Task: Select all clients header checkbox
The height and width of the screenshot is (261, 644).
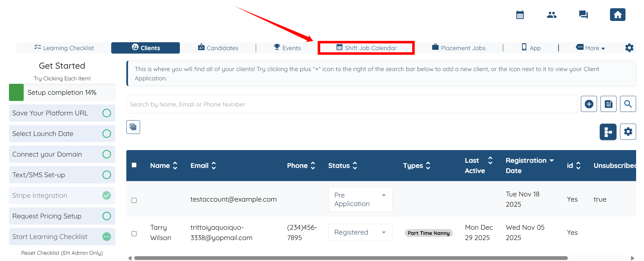Action: (x=134, y=165)
